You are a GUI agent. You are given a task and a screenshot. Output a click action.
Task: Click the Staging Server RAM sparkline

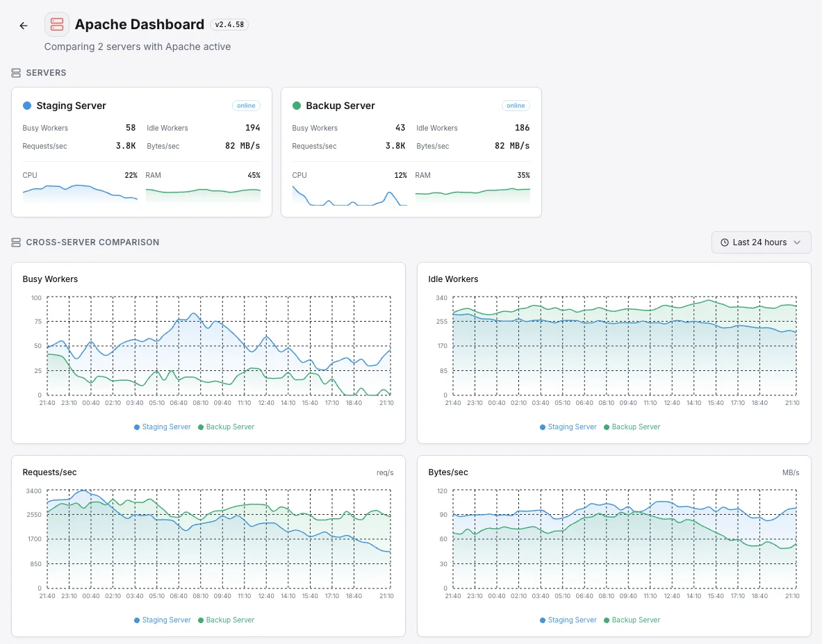203,194
